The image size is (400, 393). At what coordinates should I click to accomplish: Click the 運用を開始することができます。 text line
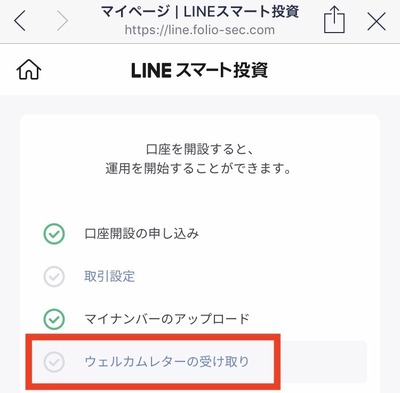[199, 169]
